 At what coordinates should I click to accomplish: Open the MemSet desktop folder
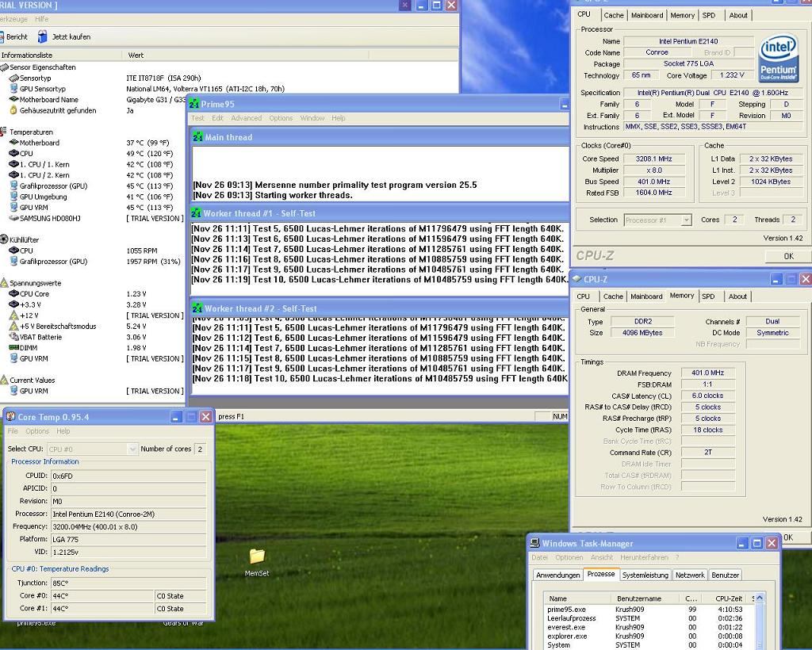257,556
